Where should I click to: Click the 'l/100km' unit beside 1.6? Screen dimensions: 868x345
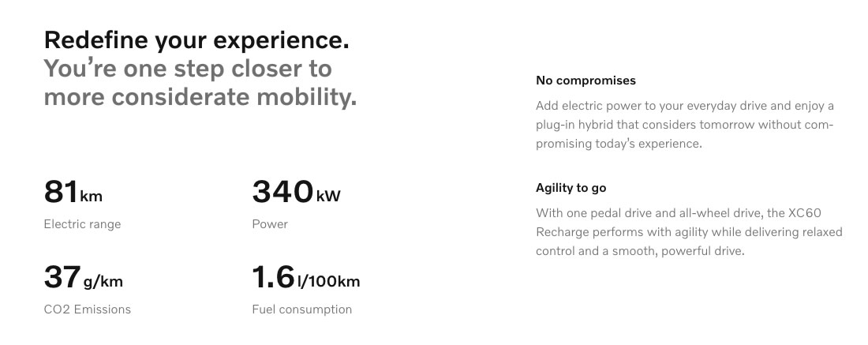329,281
